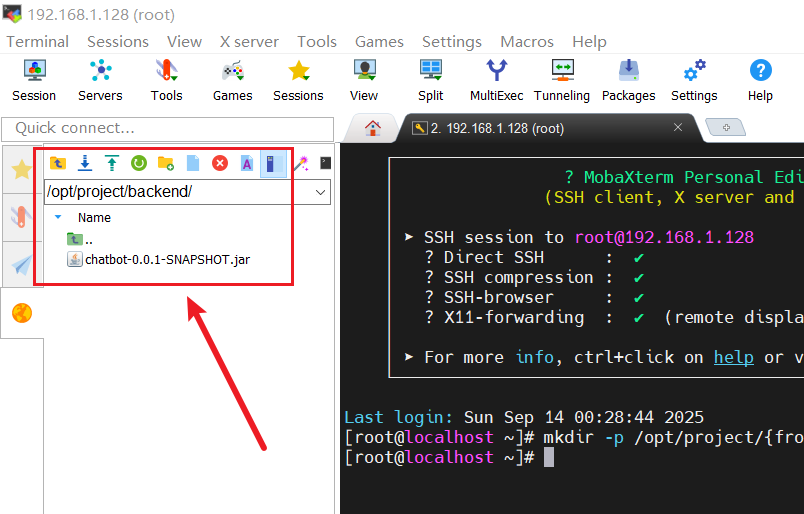Open the Tools toolbar icon
Viewport: 804px width, 514px height.
pyautogui.click(x=167, y=80)
